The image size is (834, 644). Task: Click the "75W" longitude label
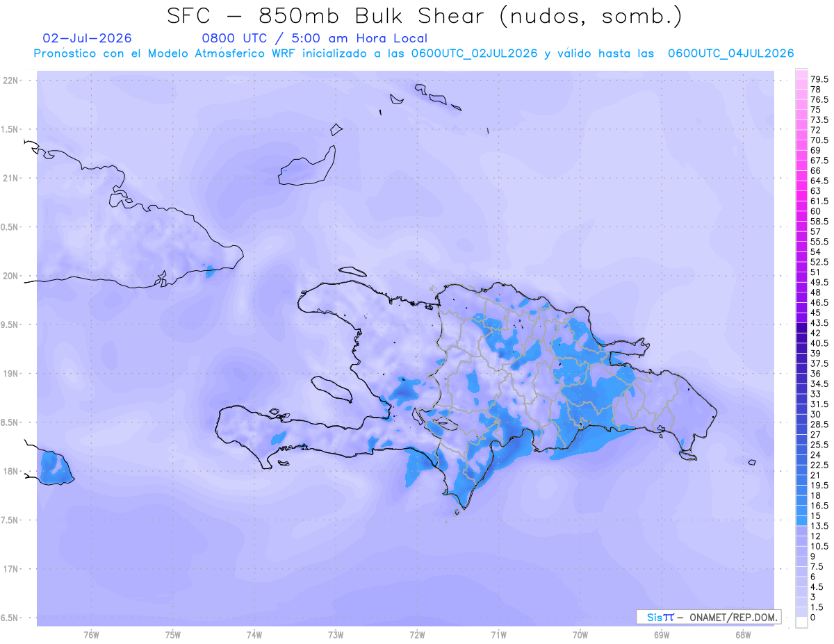(172, 635)
